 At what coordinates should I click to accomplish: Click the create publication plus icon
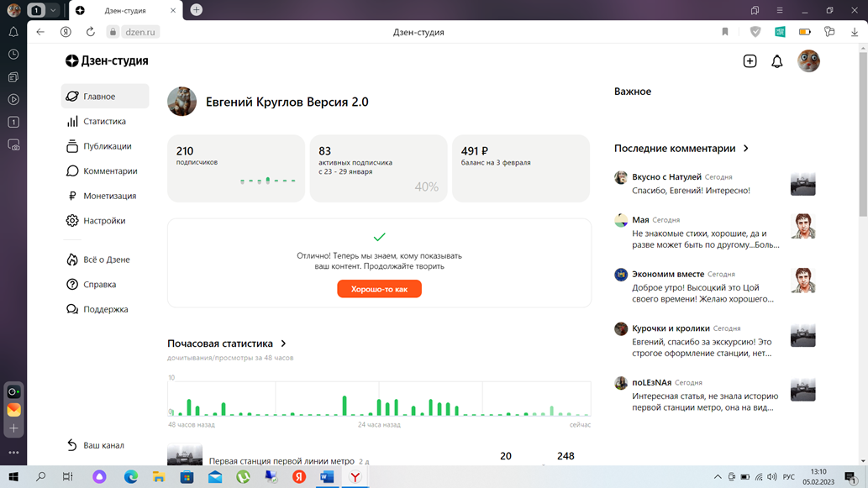750,60
